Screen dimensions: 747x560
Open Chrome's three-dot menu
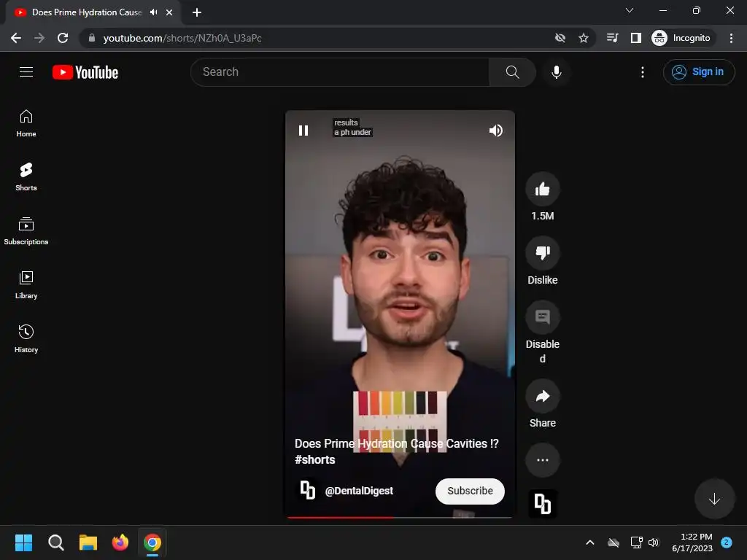(731, 38)
